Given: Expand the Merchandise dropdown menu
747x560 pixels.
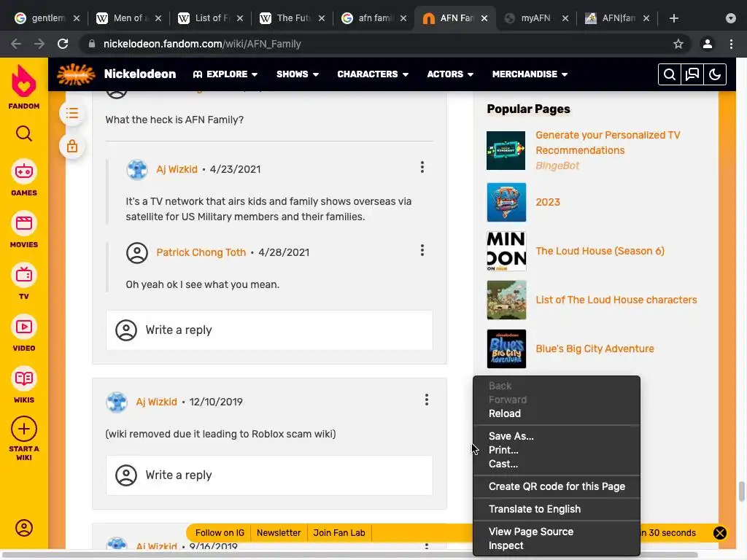Looking at the screenshot, I should click(x=530, y=74).
